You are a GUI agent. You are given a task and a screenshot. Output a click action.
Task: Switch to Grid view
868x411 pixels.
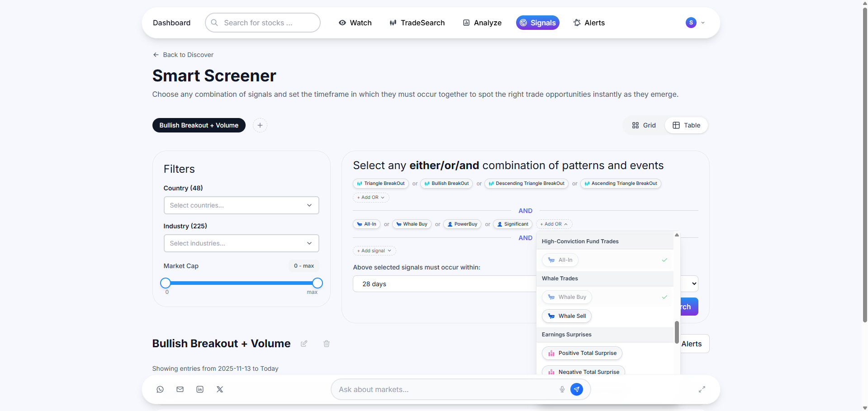pos(644,125)
